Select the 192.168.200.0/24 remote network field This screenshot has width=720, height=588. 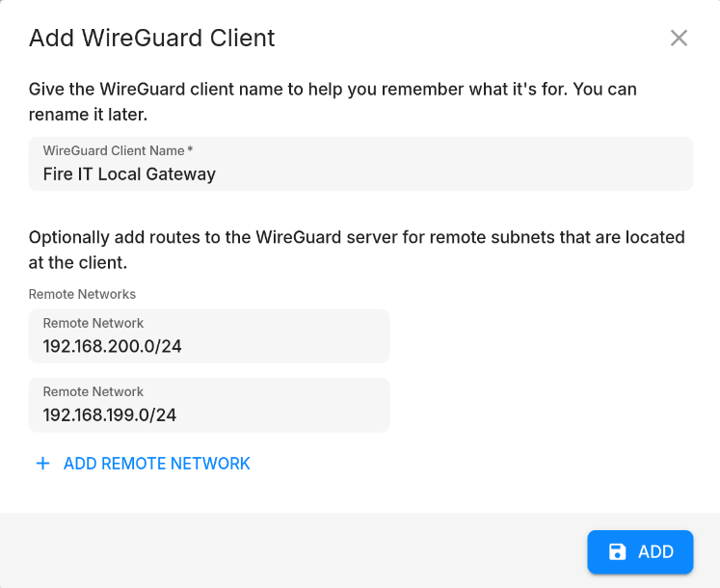[x=209, y=335]
